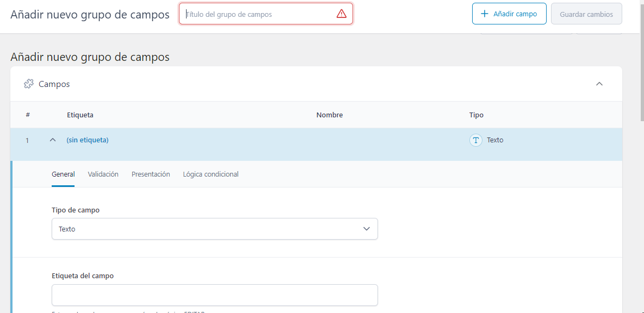This screenshot has width=644, height=313.
Task: Focus the Título del grupo de campos input
Action: click(258, 14)
